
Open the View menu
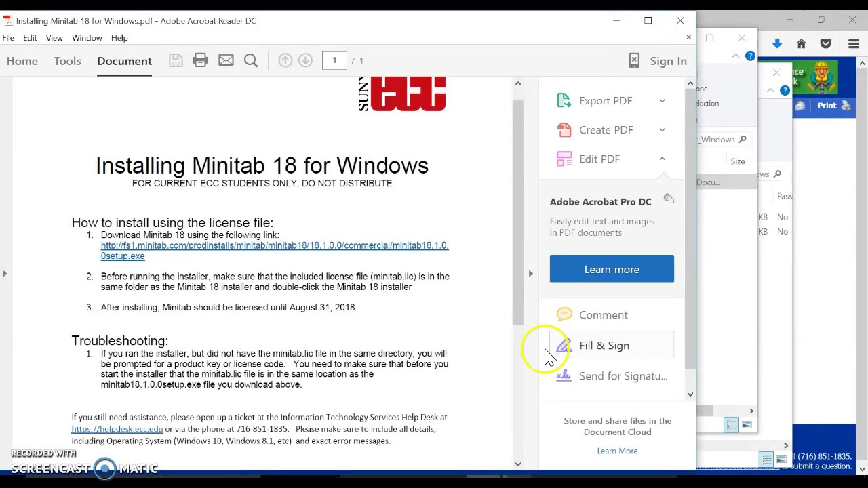click(x=54, y=38)
